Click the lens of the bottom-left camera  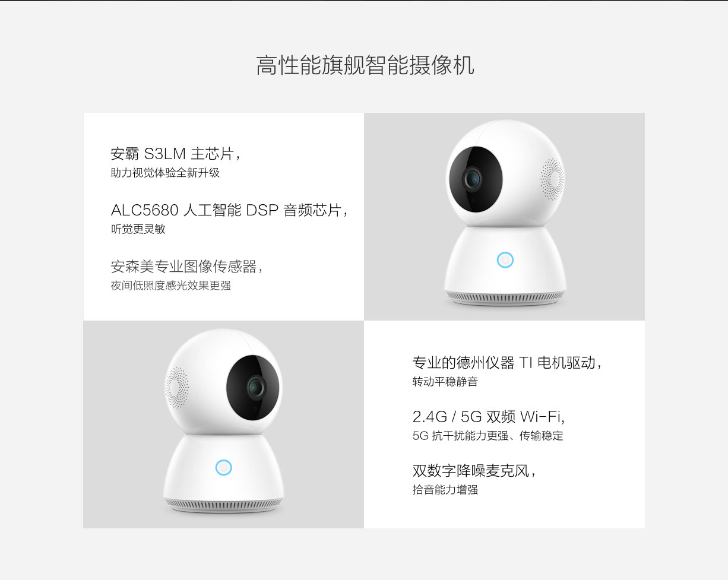[x=256, y=387]
